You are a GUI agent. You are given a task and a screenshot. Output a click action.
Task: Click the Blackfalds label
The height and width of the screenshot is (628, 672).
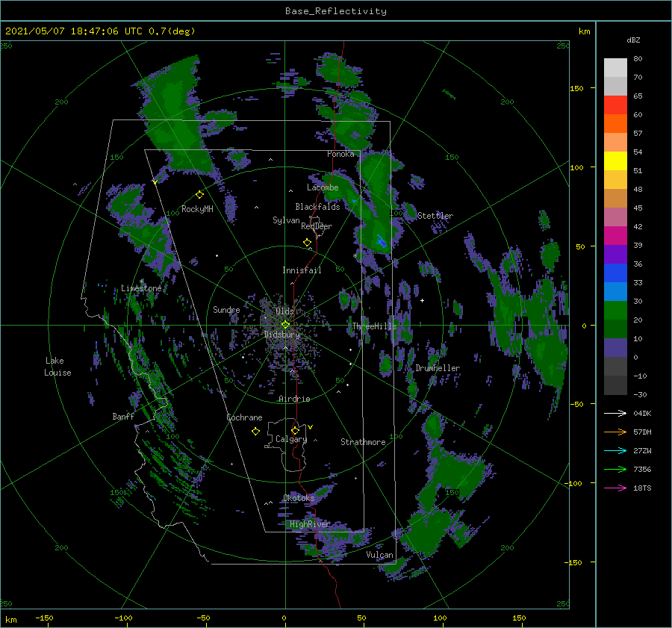[317, 207]
